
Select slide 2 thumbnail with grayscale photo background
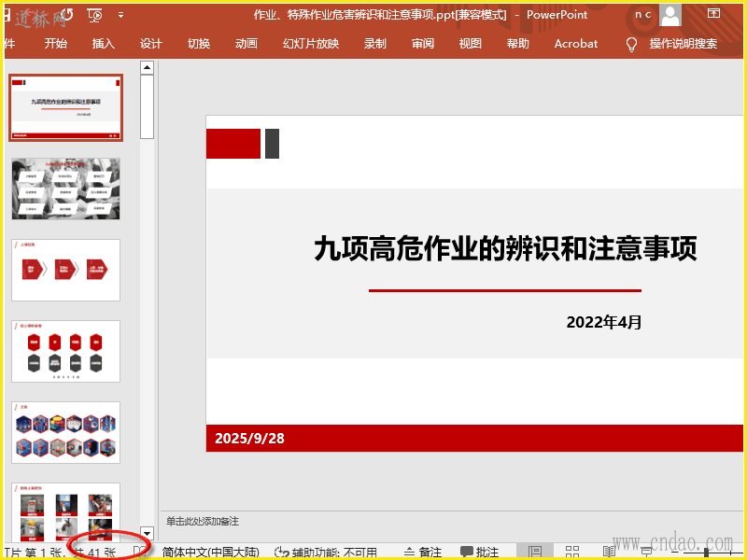point(65,189)
